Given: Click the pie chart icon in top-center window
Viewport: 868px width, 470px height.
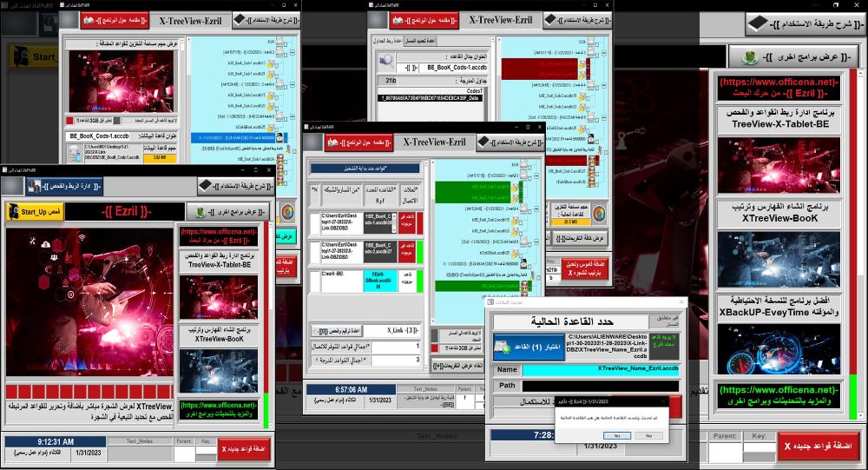Looking at the screenshot, I should pos(598,214).
